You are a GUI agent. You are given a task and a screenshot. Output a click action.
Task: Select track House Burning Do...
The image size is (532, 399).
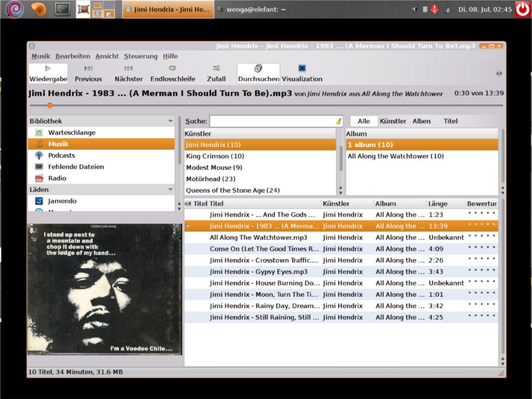tap(341, 283)
